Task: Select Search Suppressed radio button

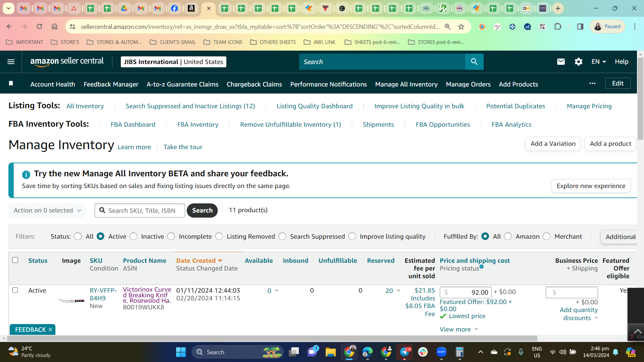Action: tap(282, 236)
